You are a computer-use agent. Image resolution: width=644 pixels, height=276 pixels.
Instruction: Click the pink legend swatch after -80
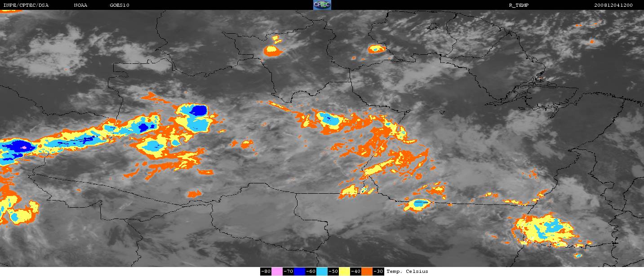277,272
